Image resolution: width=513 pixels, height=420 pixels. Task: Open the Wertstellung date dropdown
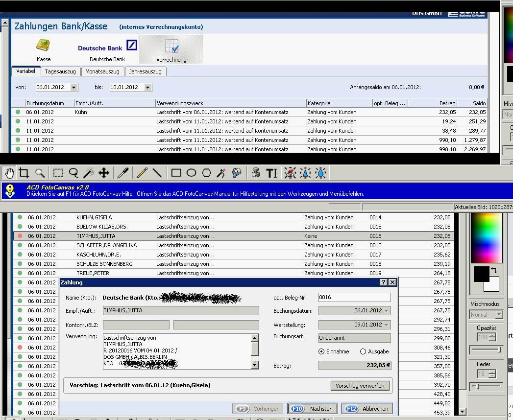click(387, 325)
